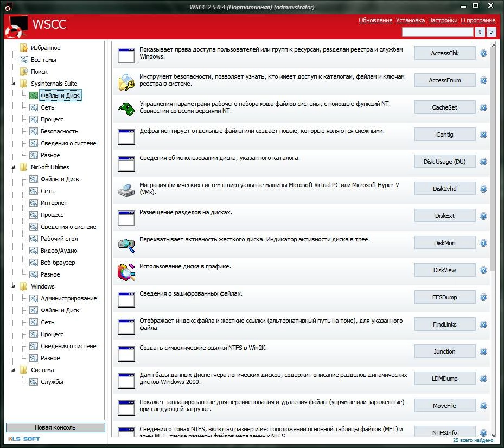Open the О программе link

point(478,20)
